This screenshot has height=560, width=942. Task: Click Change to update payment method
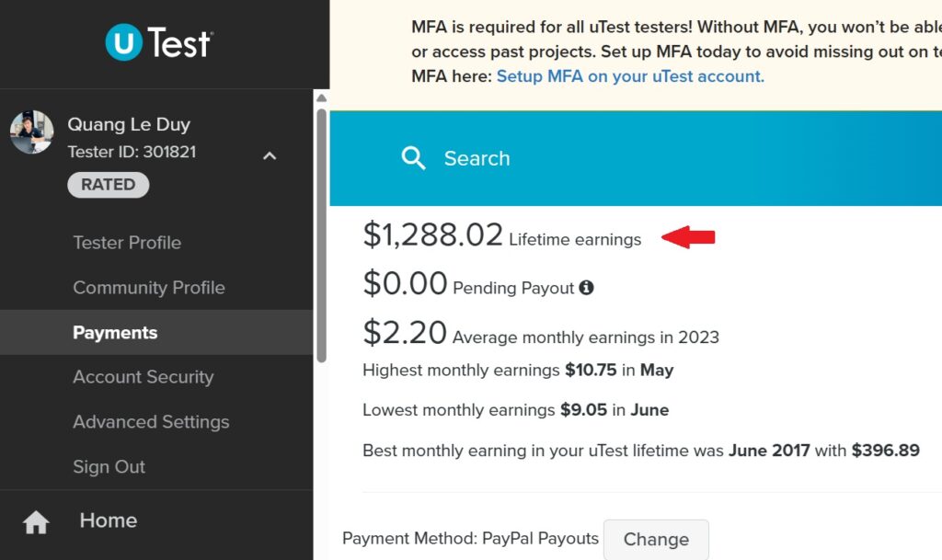656,539
